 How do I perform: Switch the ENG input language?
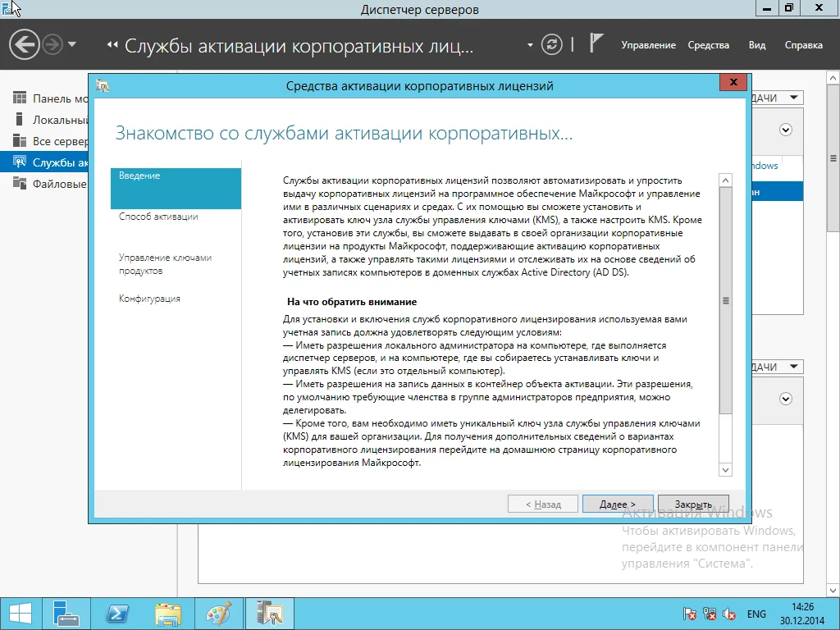[756, 614]
